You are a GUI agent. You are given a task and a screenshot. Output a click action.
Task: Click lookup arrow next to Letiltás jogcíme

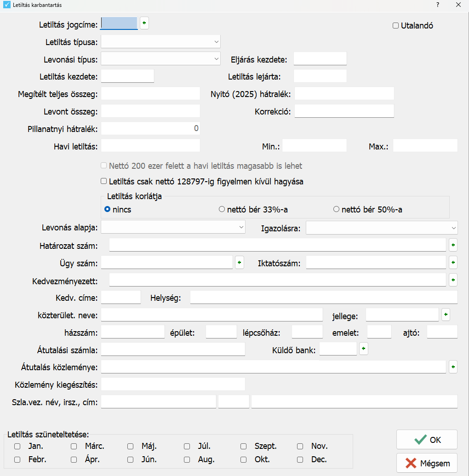[144, 23]
